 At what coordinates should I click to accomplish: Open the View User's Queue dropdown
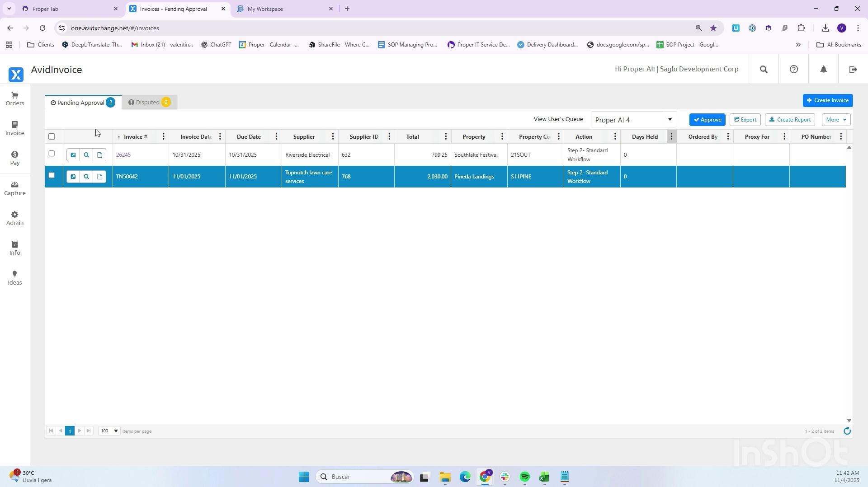click(633, 120)
